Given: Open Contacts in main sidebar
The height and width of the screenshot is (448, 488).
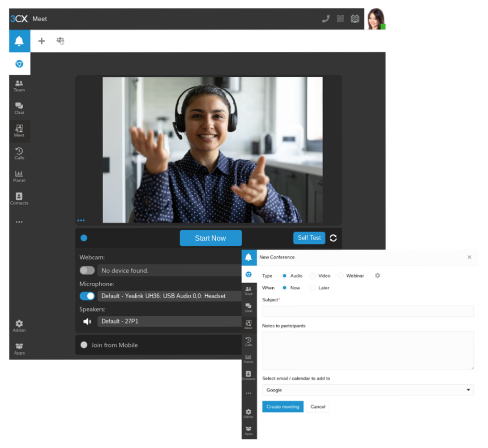Looking at the screenshot, I should (19, 198).
